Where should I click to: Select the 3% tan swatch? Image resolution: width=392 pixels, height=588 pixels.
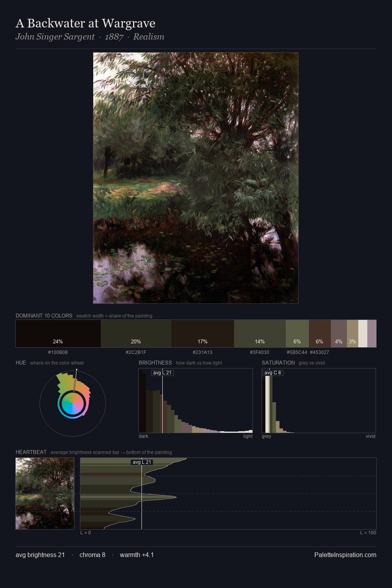click(x=352, y=334)
